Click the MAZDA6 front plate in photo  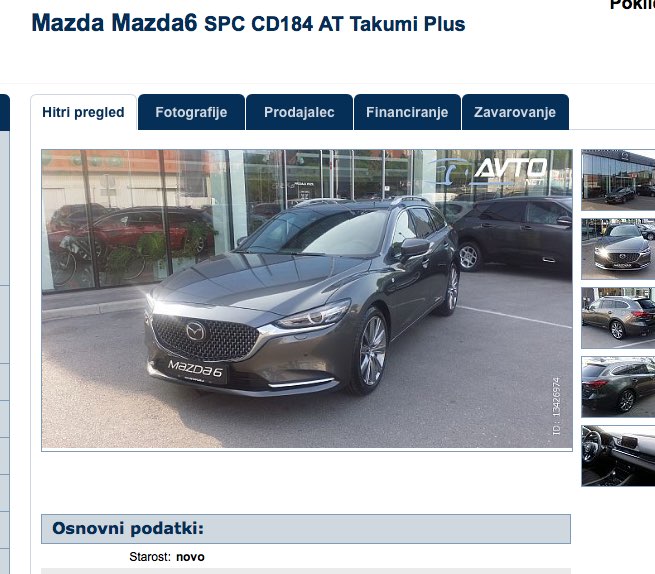(x=195, y=369)
